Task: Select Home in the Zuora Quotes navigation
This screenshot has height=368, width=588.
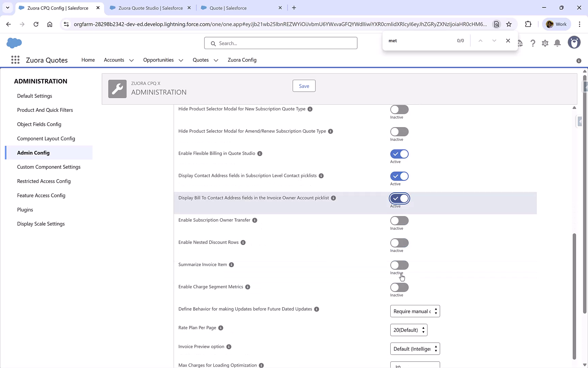Action: tap(88, 60)
